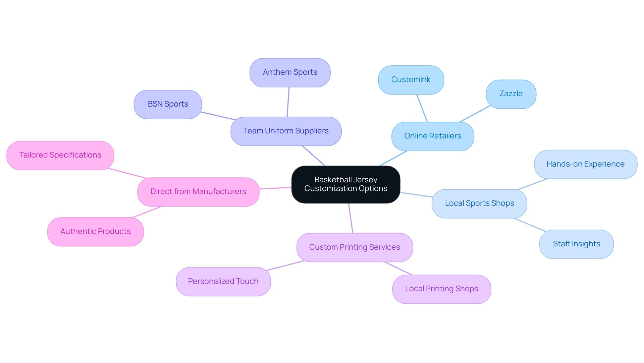
Task: Click the Basketball Jersey Customization Options node
Action: tap(346, 183)
